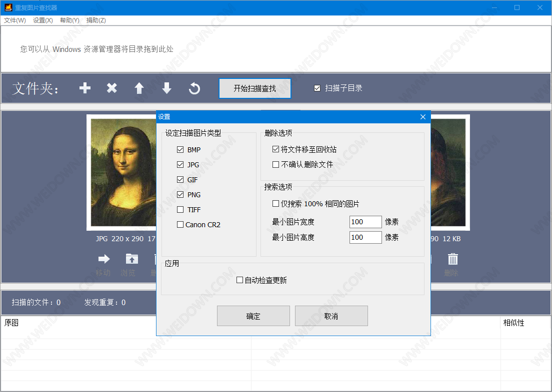Reset folder list with circular arrow icon
This screenshot has width=552, height=392.
[x=194, y=88]
